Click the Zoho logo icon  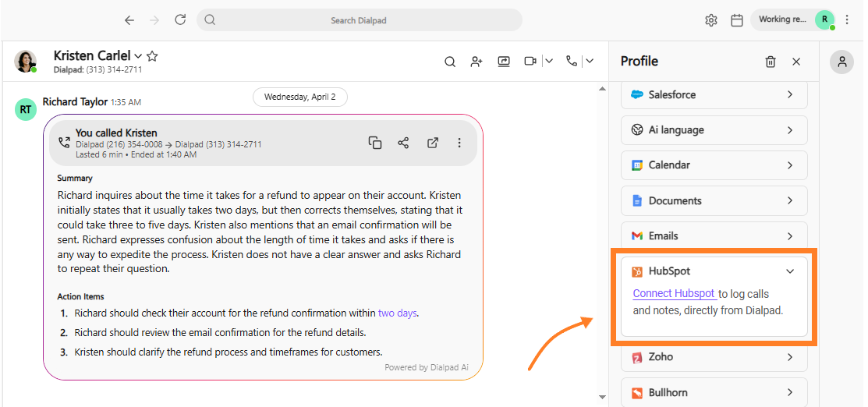[x=637, y=358]
